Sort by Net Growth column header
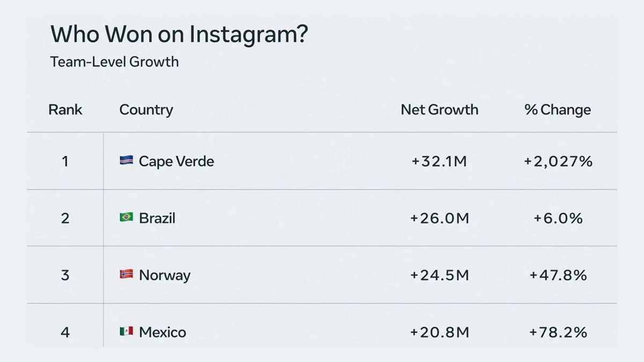Viewport: 644px width, 362px height. [440, 110]
